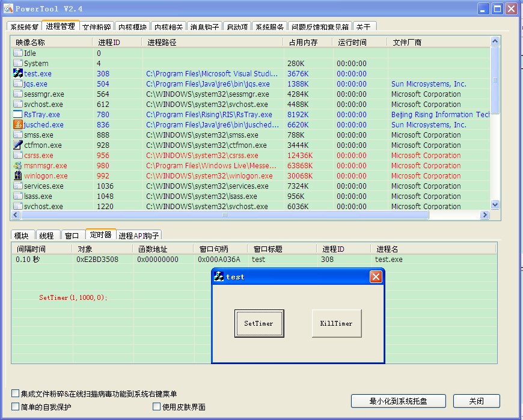Click the lsass.exe icon
The image size is (523, 420).
click(x=17, y=196)
